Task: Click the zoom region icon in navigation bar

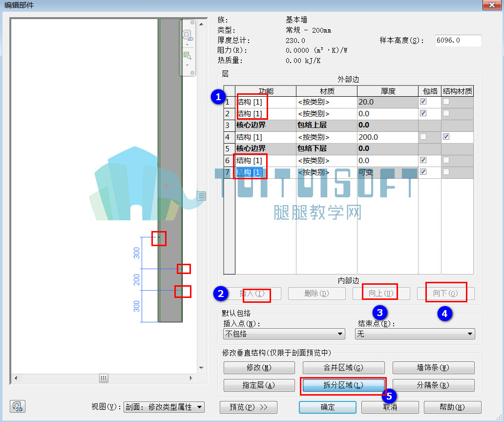Action: point(188,56)
